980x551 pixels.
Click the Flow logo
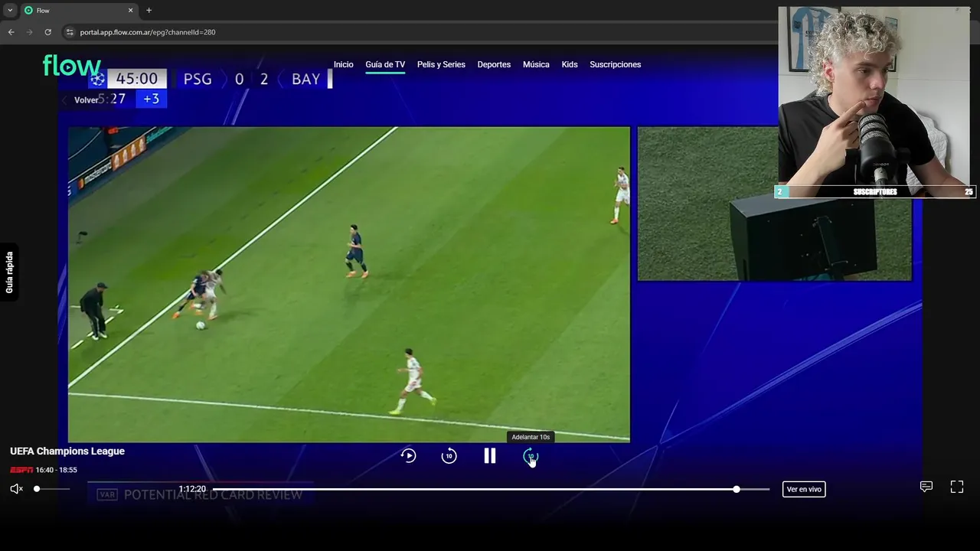(x=71, y=65)
